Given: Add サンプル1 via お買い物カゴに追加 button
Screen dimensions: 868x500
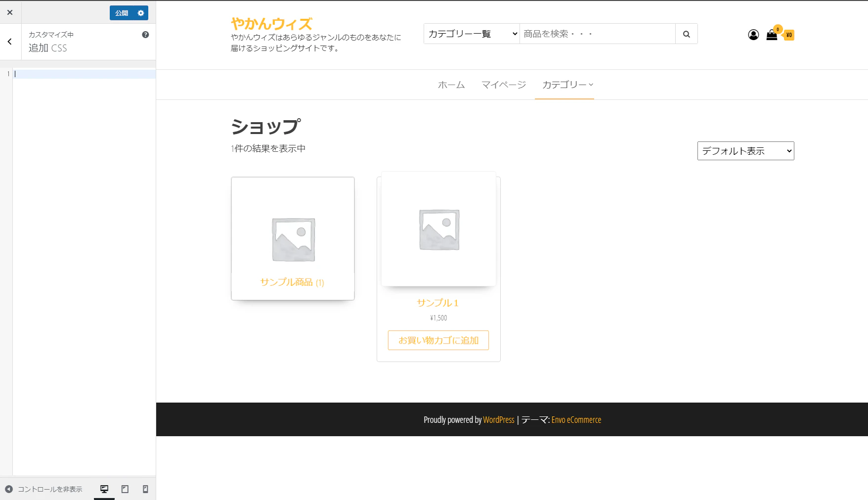Looking at the screenshot, I should [x=438, y=340].
